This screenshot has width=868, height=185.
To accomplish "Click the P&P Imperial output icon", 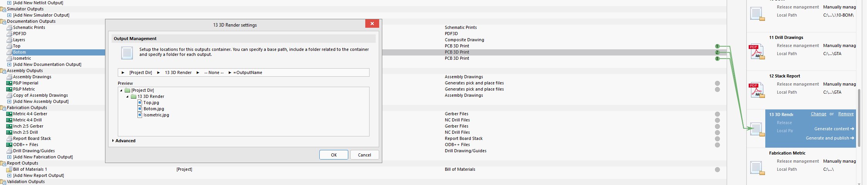I will (10, 83).
